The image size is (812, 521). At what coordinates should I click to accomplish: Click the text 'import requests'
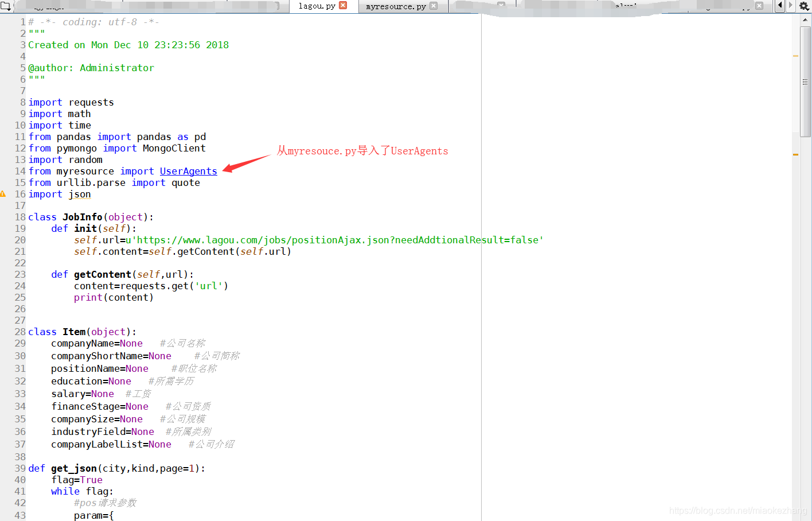tap(71, 102)
